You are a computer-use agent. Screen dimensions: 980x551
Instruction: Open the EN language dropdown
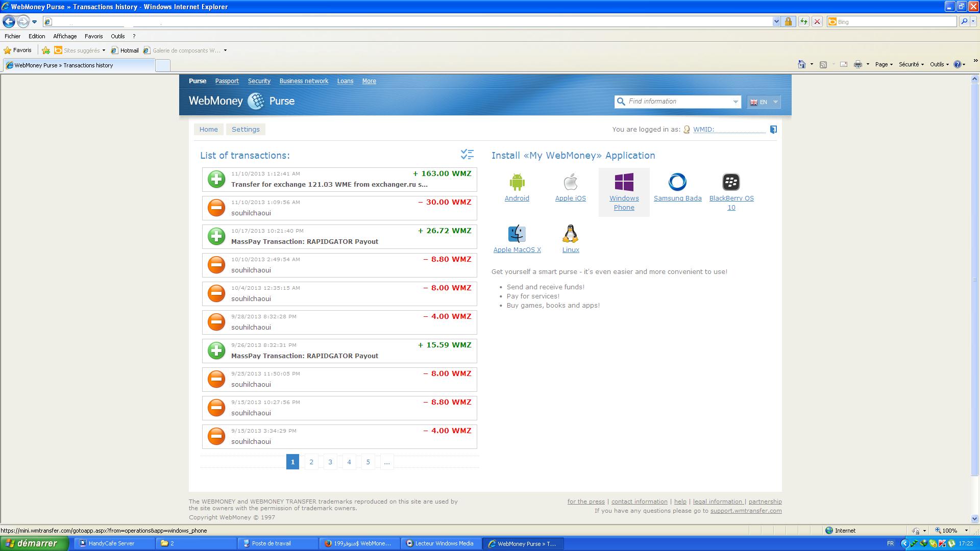click(x=764, y=102)
